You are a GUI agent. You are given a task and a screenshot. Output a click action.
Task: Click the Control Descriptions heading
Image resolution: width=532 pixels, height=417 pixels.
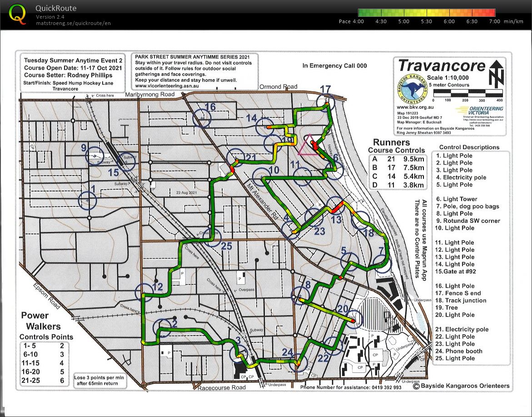click(x=469, y=147)
